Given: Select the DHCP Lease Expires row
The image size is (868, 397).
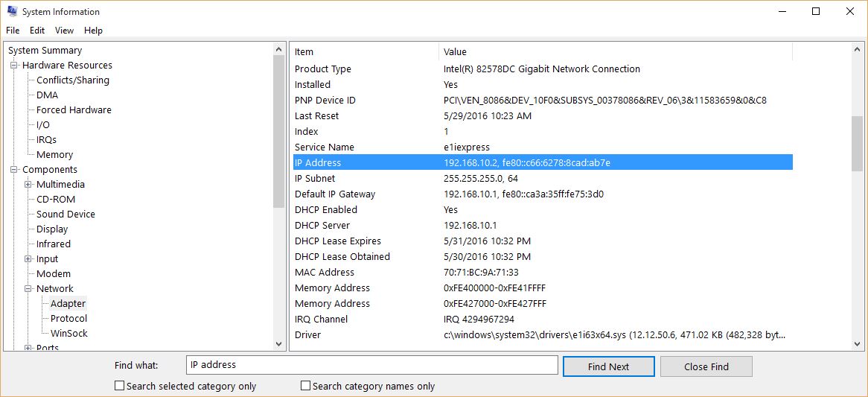Looking at the screenshot, I should 543,241.
